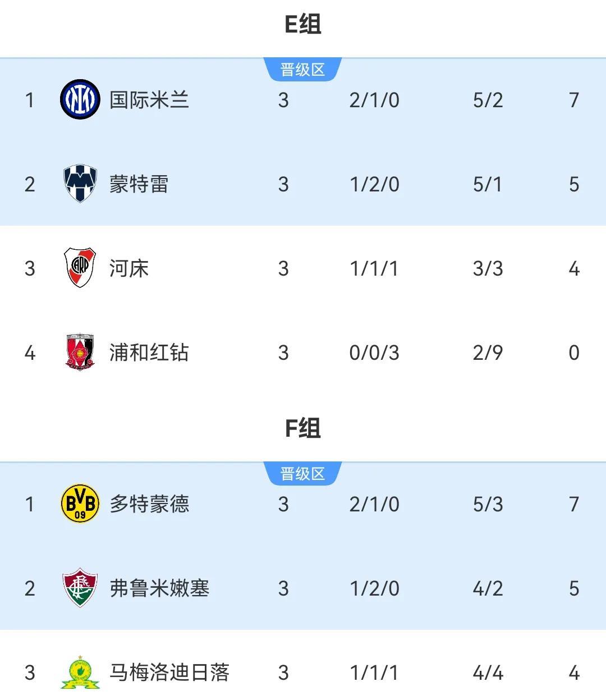This screenshot has width=606, height=700.
Task: Open team page for 国际米兰
Action: tap(149, 100)
